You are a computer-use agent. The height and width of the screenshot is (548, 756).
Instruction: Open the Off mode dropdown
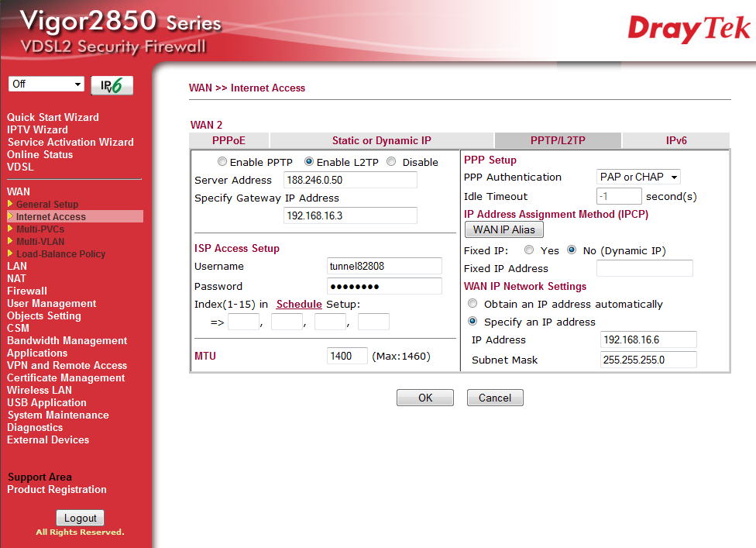click(x=46, y=84)
